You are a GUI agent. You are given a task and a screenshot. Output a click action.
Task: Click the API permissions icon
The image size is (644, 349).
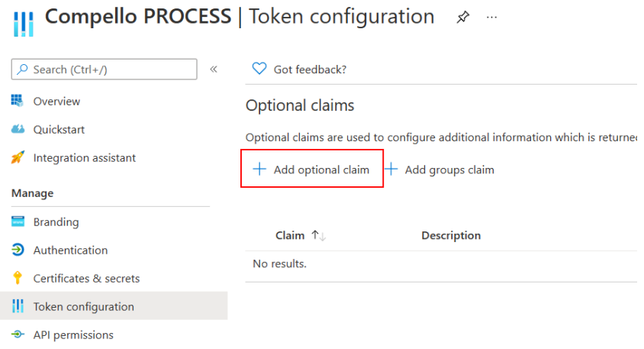pyautogui.click(x=18, y=334)
